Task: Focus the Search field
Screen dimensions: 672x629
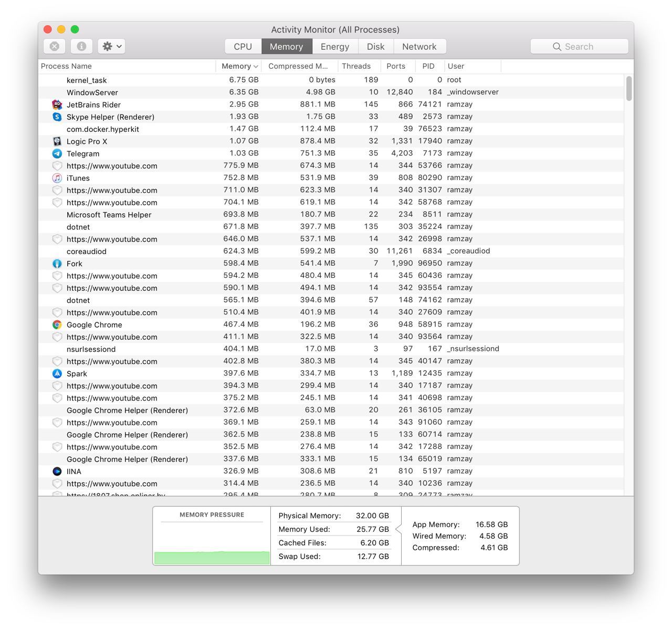Action: pyautogui.click(x=580, y=46)
